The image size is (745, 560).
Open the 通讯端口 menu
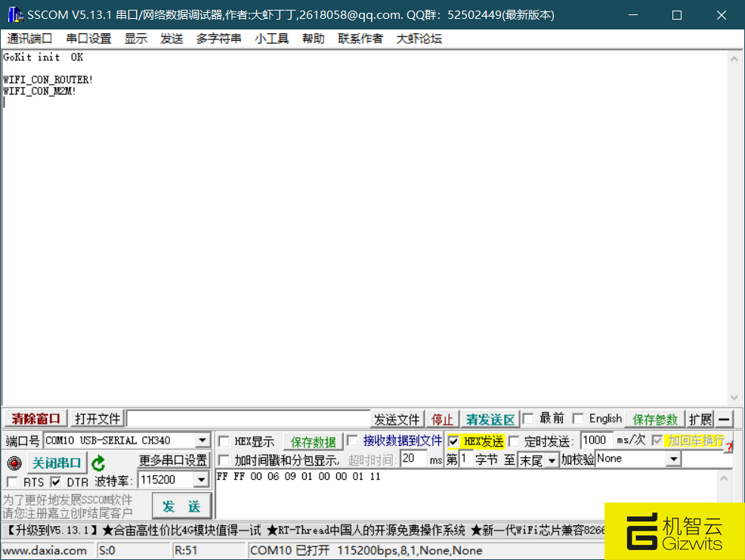[x=29, y=39]
